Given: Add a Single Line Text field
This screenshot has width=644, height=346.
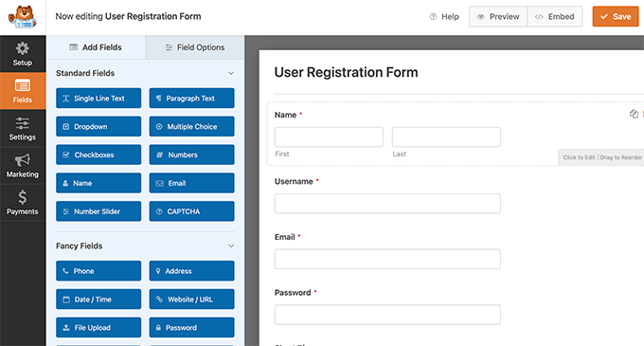Looking at the screenshot, I should [x=98, y=99].
